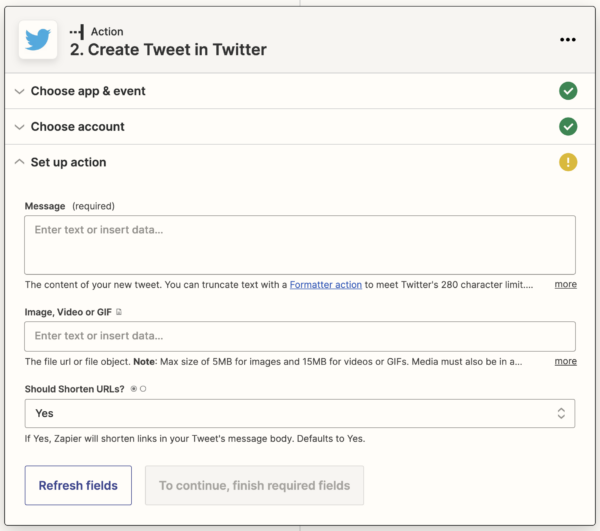
Task: Click the Twitter bird app icon
Action: [38, 40]
